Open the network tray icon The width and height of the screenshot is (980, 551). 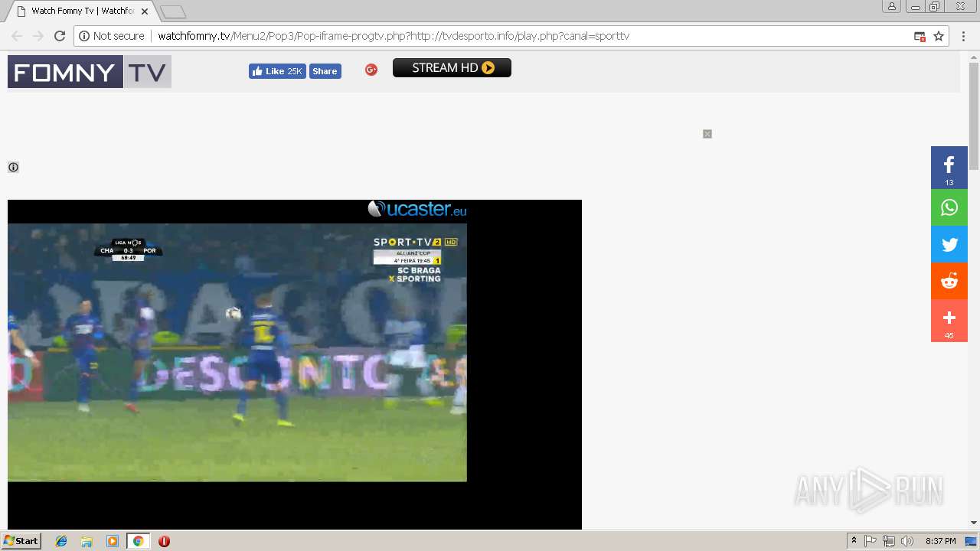(889, 541)
